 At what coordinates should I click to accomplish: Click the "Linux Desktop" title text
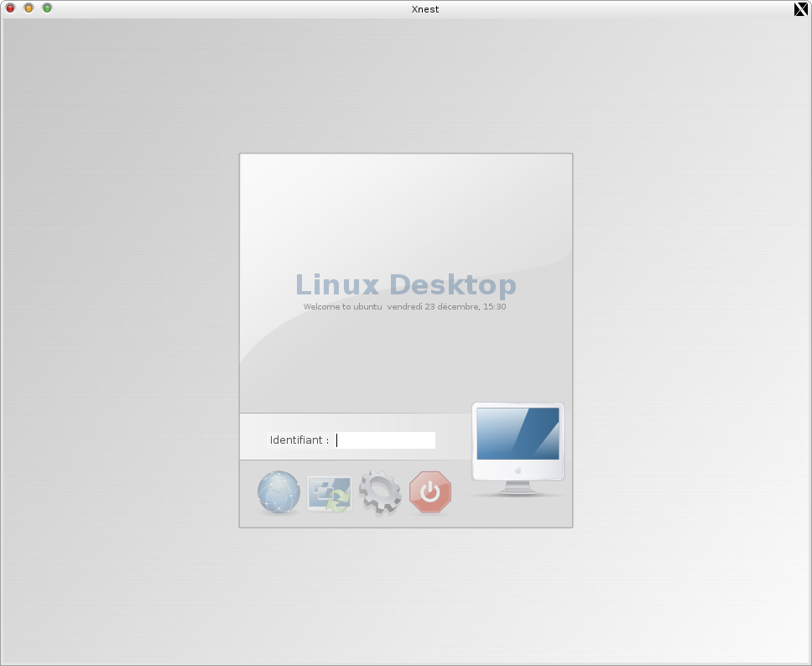pos(406,285)
